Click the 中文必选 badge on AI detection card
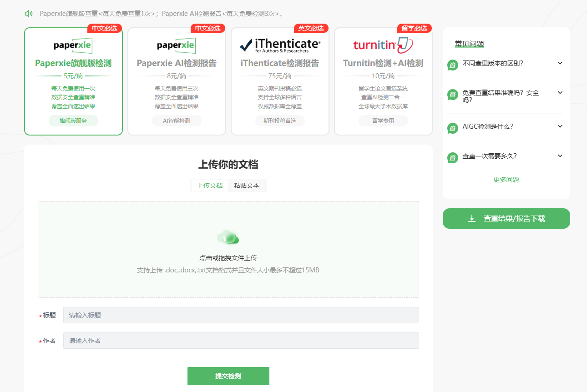The height and width of the screenshot is (392, 587). tap(208, 28)
